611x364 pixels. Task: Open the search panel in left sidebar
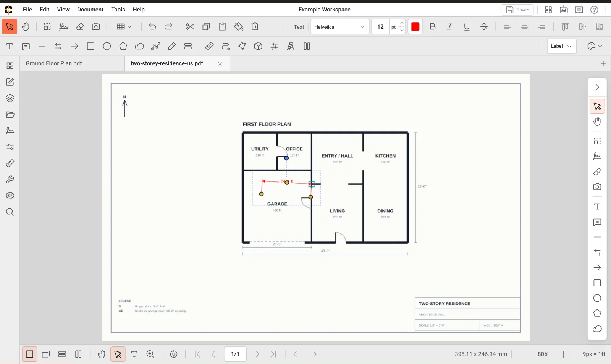10,212
